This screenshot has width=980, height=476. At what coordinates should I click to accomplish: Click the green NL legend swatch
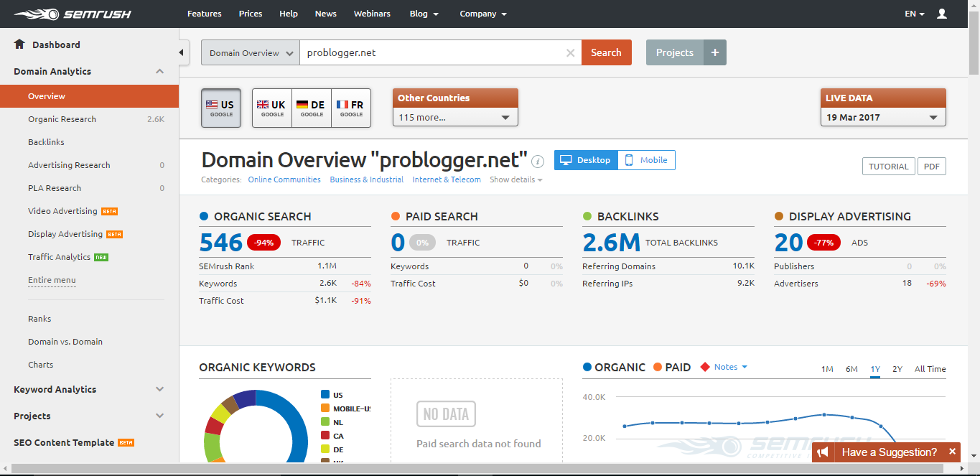[325, 422]
